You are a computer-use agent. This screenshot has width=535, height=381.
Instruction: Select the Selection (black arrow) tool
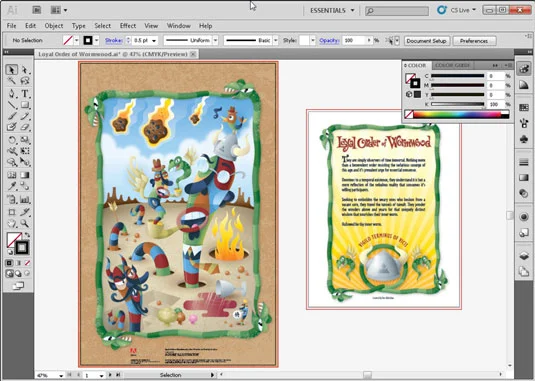[x=12, y=70]
